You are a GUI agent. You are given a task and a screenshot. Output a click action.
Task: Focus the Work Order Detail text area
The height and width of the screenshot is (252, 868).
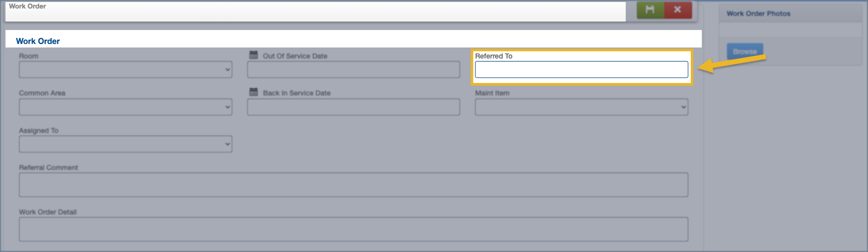pyautogui.click(x=353, y=229)
